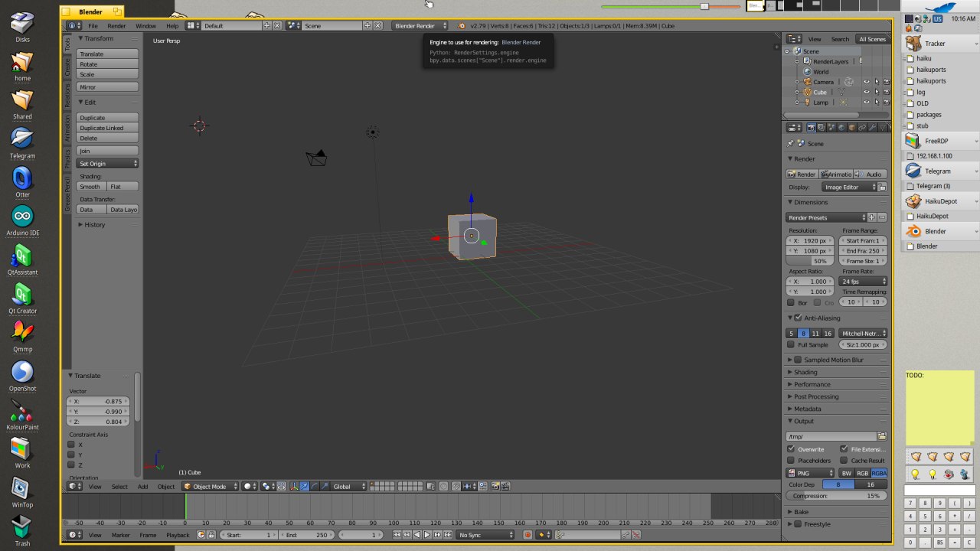Jump to the timeline start frame
Viewport: 980px width, 551px height.
pyautogui.click(x=397, y=535)
